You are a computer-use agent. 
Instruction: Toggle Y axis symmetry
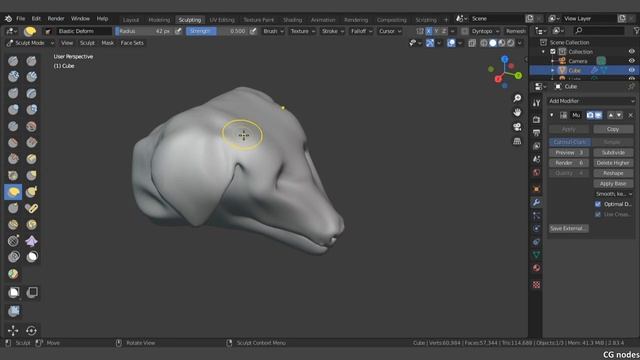click(436, 31)
